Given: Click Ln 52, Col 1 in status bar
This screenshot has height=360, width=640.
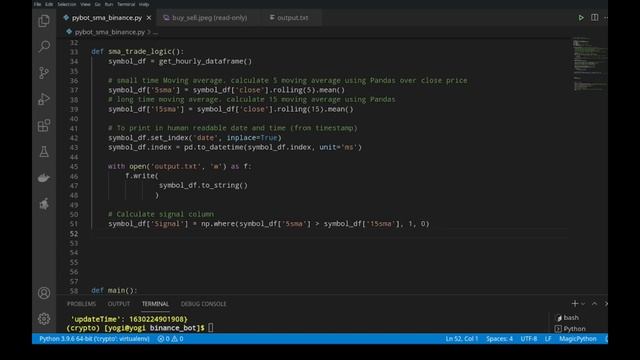Looking at the screenshot, I should (462, 339).
